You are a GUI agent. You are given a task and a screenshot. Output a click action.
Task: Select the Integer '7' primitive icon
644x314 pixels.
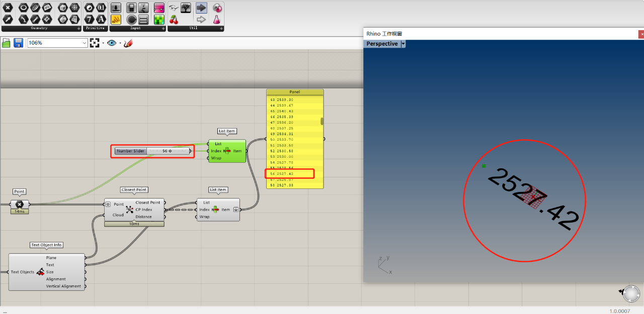[x=90, y=19]
